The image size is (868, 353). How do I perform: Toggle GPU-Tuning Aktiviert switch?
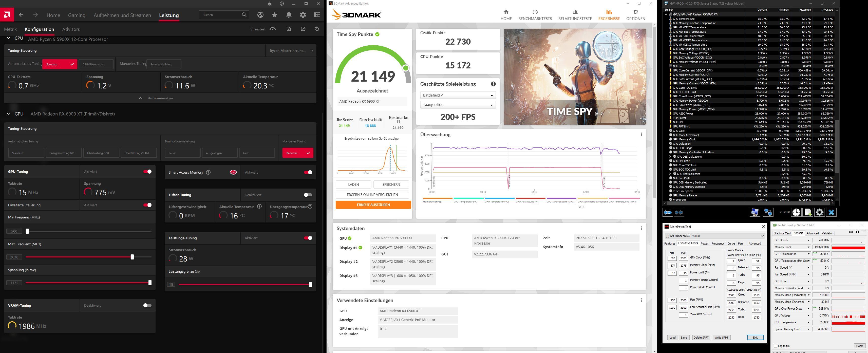click(147, 172)
